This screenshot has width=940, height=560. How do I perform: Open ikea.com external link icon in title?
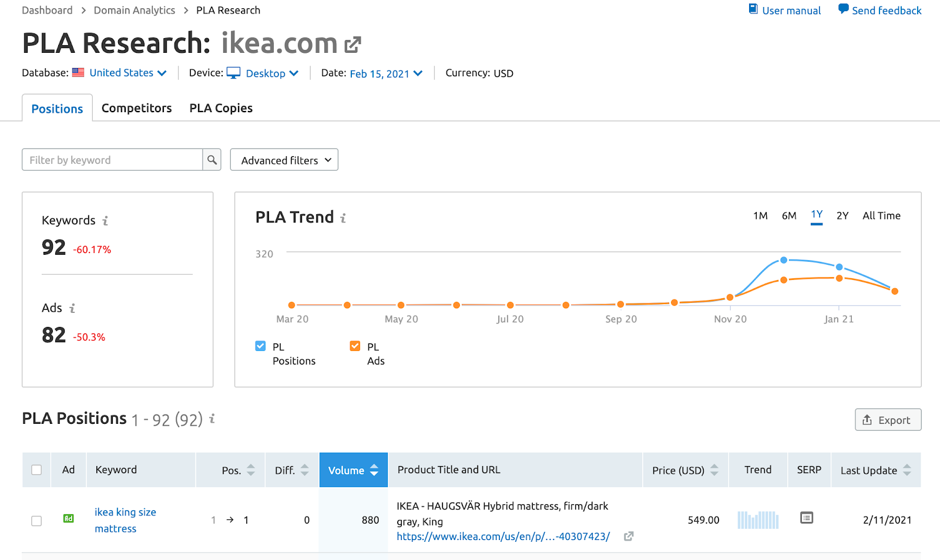click(x=352, y=44)
